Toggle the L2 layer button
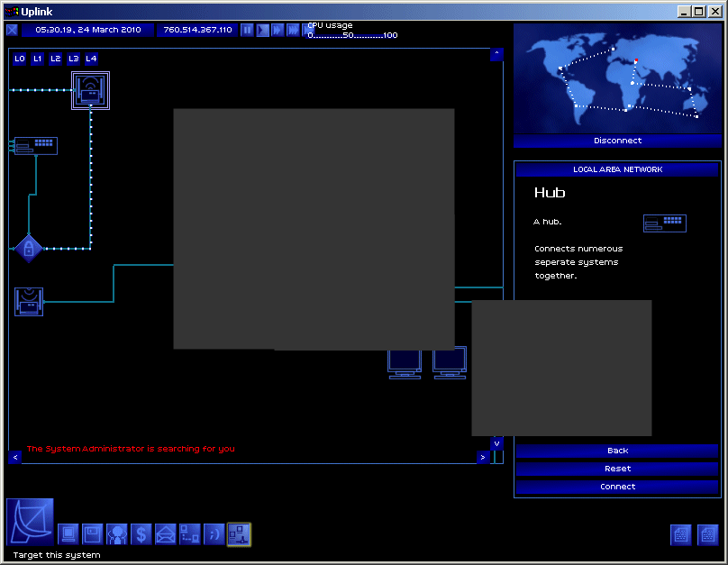728x565 pixels. (55, 59)
